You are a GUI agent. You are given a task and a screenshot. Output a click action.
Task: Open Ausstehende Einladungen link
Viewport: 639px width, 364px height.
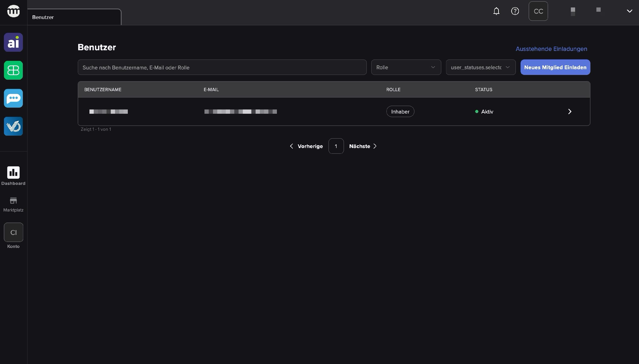(x=551, y=49)
